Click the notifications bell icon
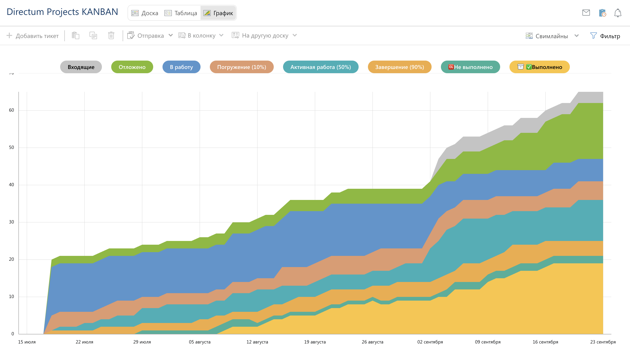The height and width of the screenshot is (364, 630). tap(617, 13)
